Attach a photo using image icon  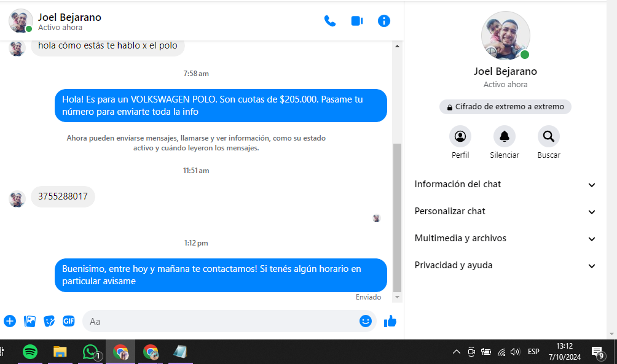[29, 321]
